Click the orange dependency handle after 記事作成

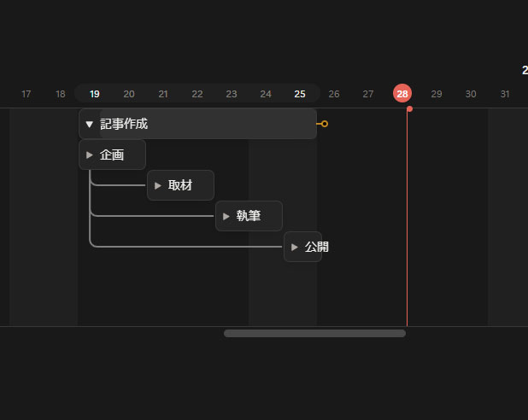[x=324, y=124]
